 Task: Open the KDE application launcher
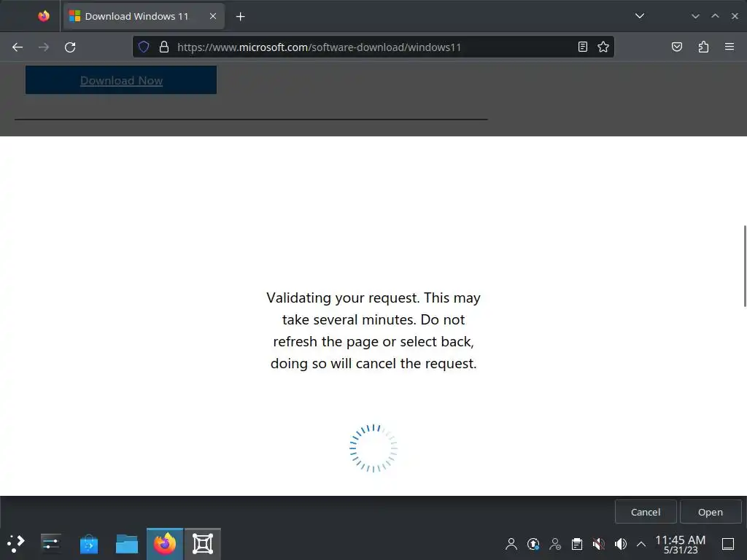tap(16, 543)
